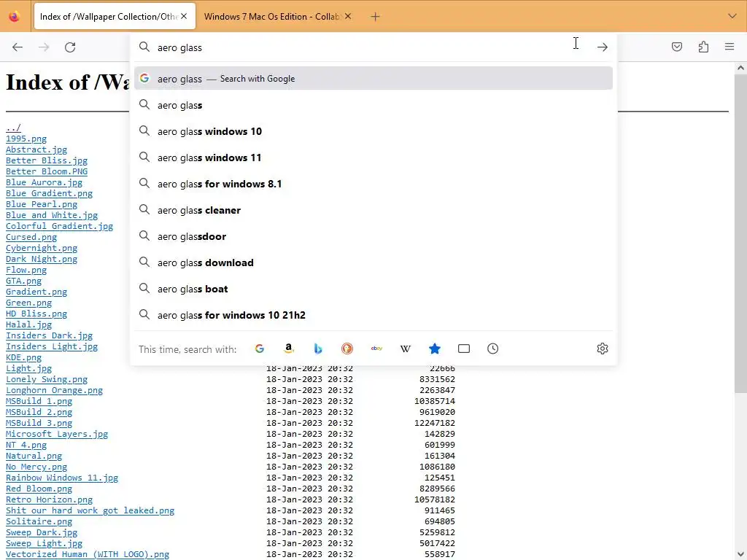Open the parent directory ../ link
This screenshot has width=747, height=560.
click(13, 128)
